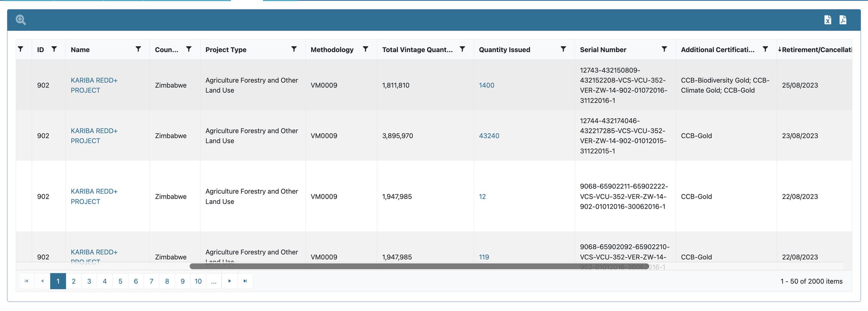Select the 23/08/2023 retirement date cell
This screenshot has height=311, width=868.
click(x=814, y=136)
